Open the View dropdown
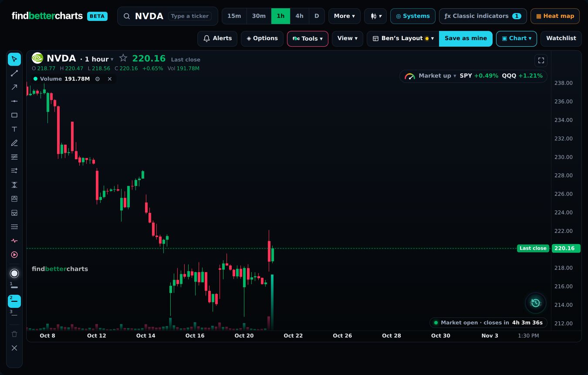This screenshot has height=375, width=588. pyautogui.click(x=348, y=38)
